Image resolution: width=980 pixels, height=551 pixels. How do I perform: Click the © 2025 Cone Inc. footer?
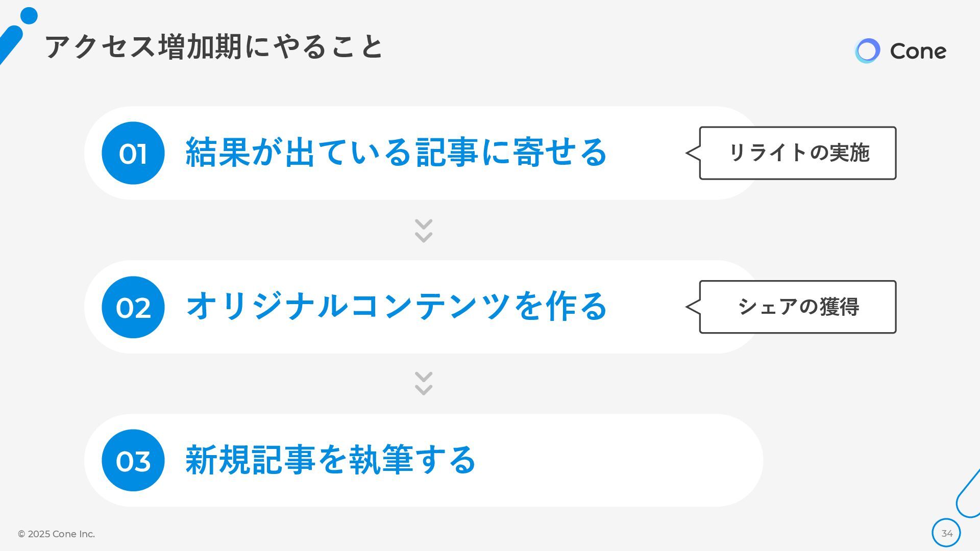pos(56,534)
